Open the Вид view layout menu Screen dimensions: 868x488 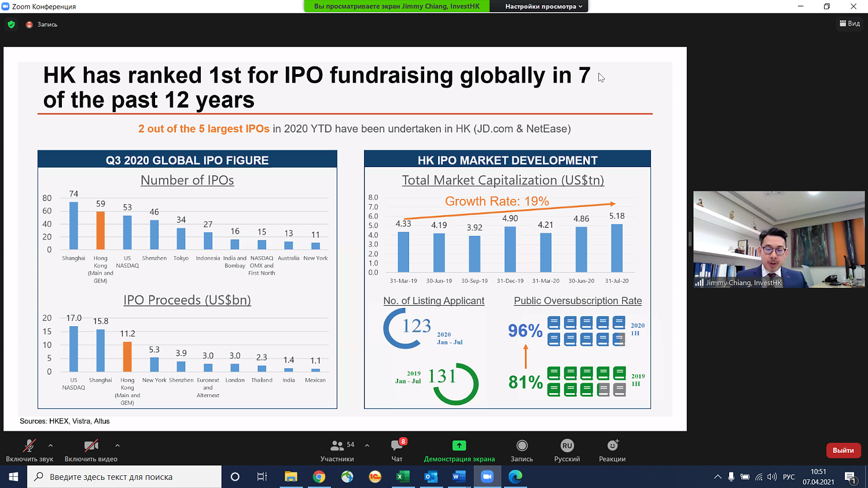[849, 24]
